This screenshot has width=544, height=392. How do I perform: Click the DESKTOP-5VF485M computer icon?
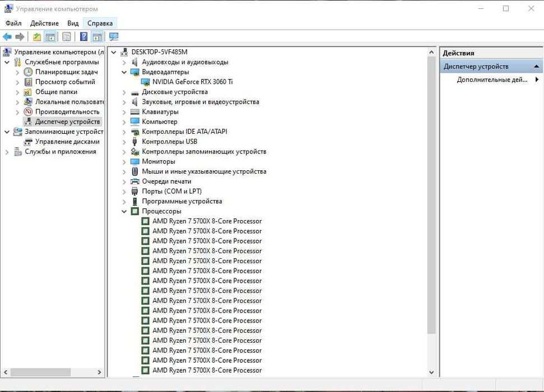tap(124, 52)
